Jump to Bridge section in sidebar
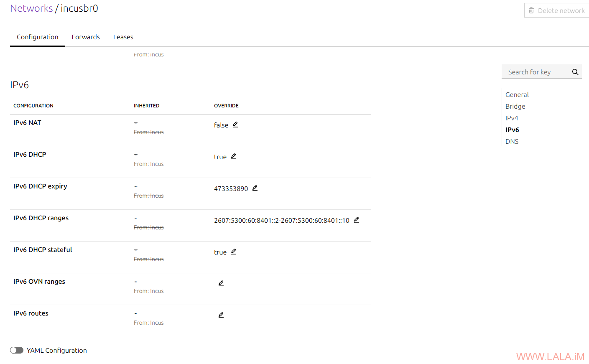Viewport: 589px width, 364px height. point(515,107)
